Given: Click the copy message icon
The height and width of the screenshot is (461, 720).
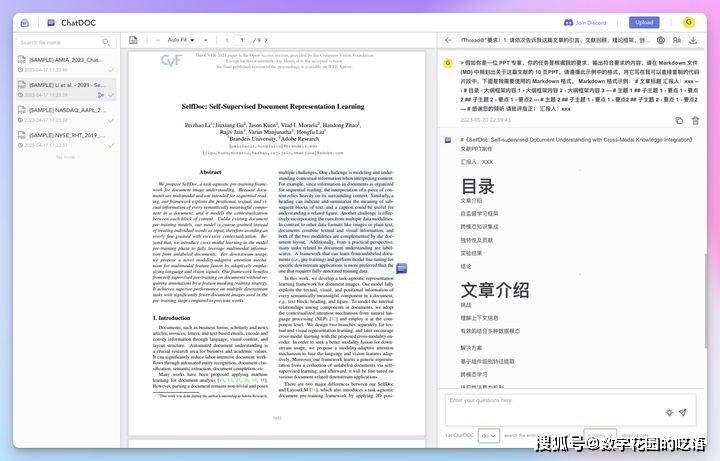Looking at the screenshot, I should pyautogui.click(x=679, y=121).
